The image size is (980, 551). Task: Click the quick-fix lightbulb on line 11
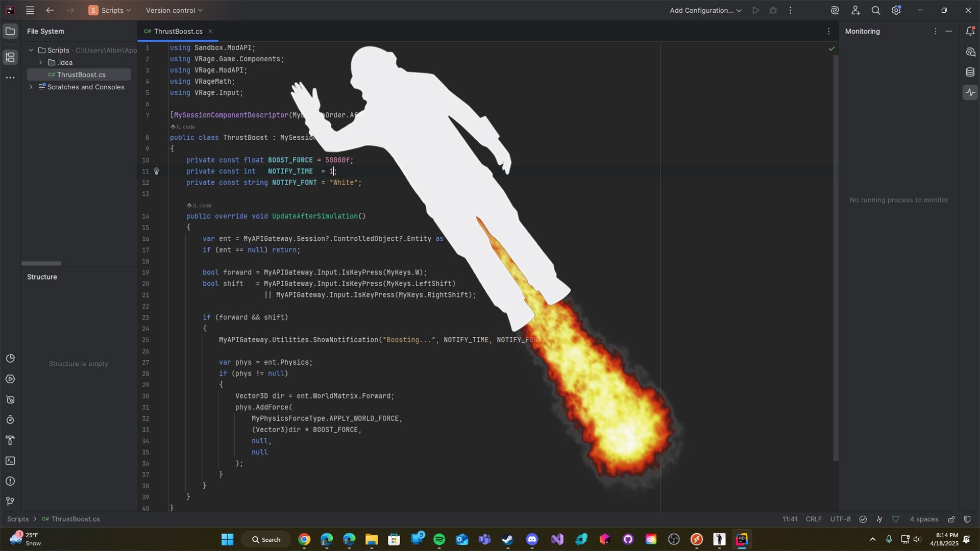(157, 171)
